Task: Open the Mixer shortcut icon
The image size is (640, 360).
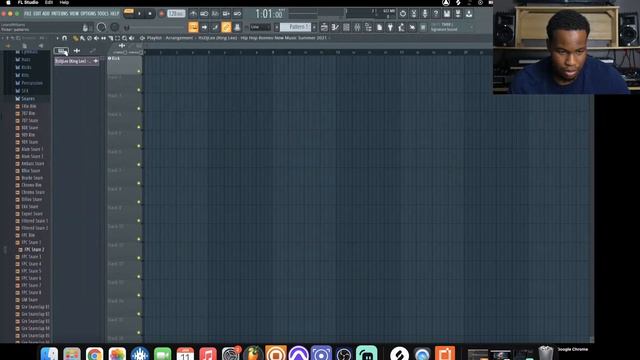Action: click(357, 27)
